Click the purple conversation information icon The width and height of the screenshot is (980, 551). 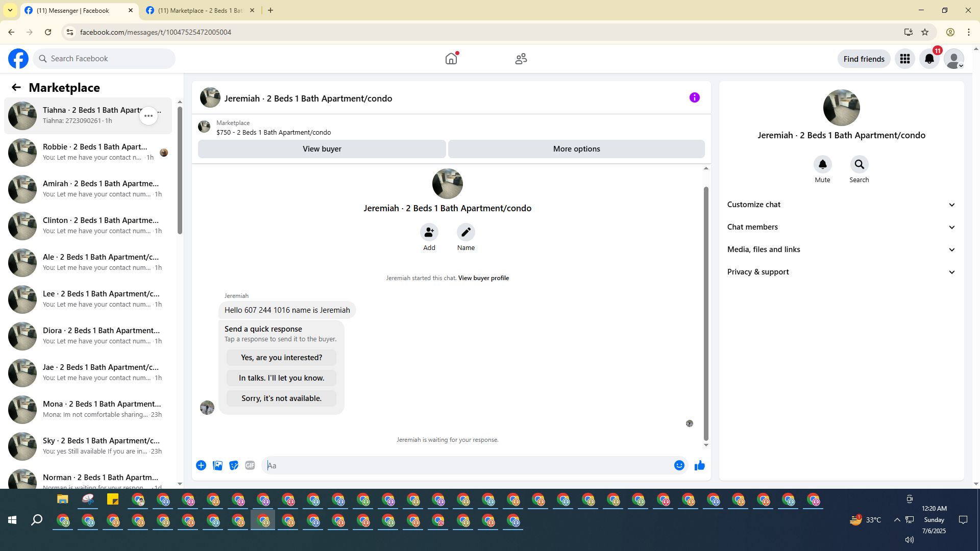694,97
